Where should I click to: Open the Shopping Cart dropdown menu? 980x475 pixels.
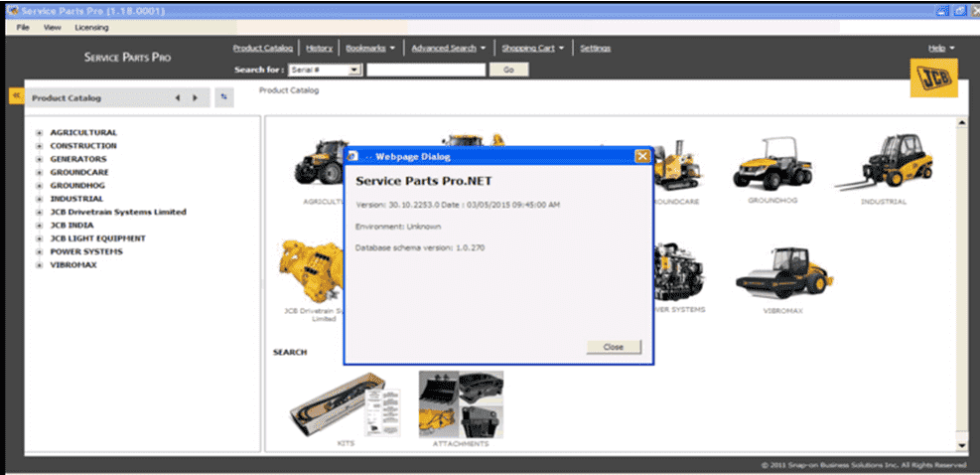point(532,48)
